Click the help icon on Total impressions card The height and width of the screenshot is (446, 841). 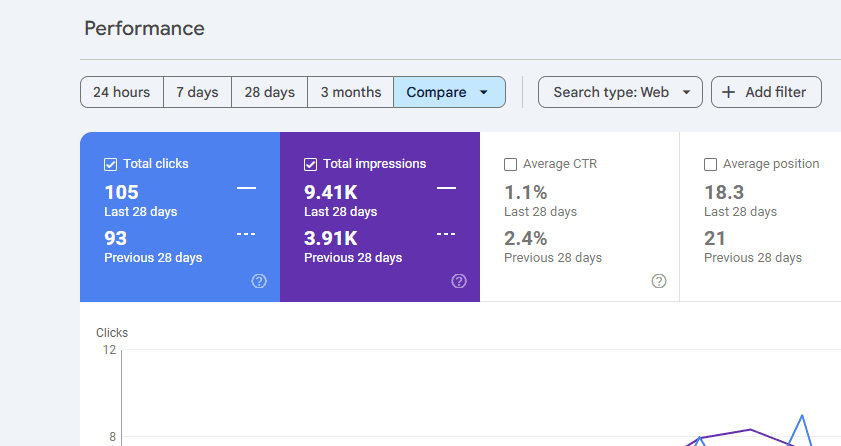pos(459,281)
